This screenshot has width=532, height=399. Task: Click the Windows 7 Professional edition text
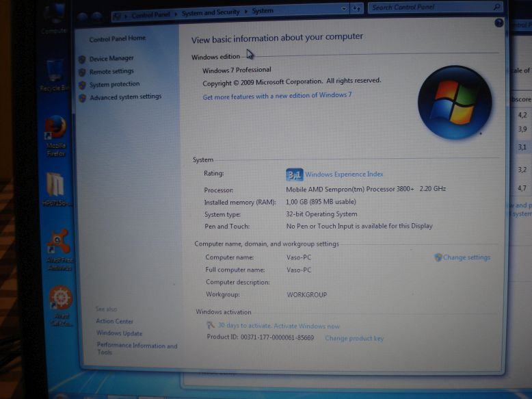pos(237,70)
